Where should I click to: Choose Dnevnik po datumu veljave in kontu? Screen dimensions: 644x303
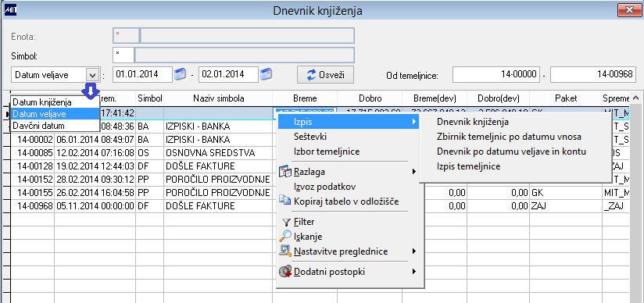click(x=515, y=151)
